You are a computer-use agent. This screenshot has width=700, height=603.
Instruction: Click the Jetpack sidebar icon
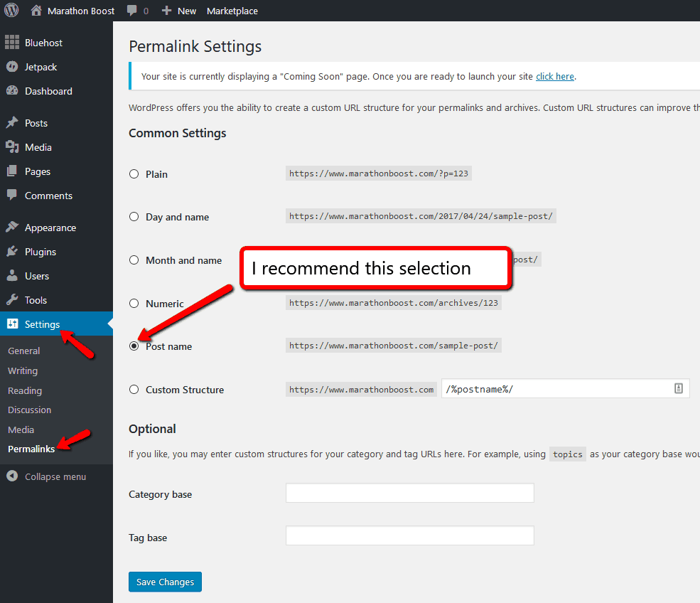tap(12, 67)
